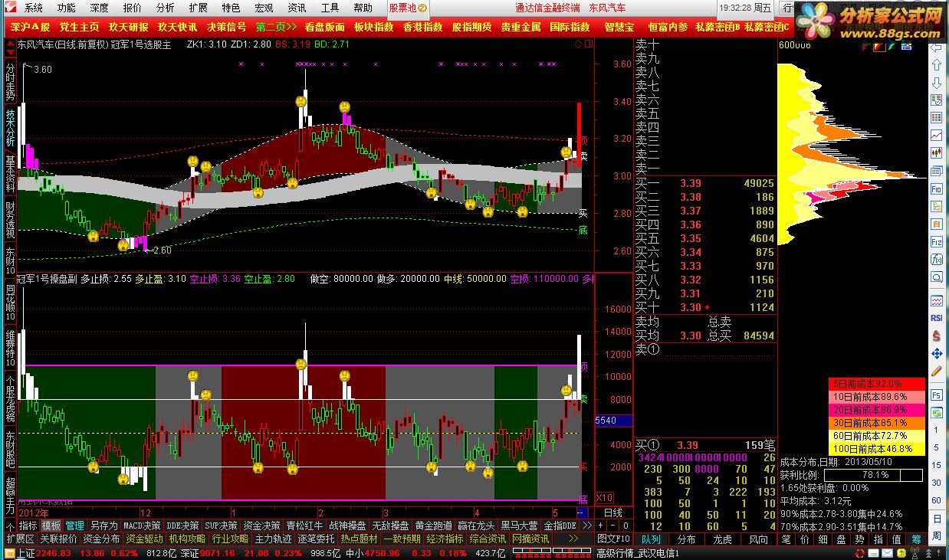Open the 分析 menu

point(165,8)
